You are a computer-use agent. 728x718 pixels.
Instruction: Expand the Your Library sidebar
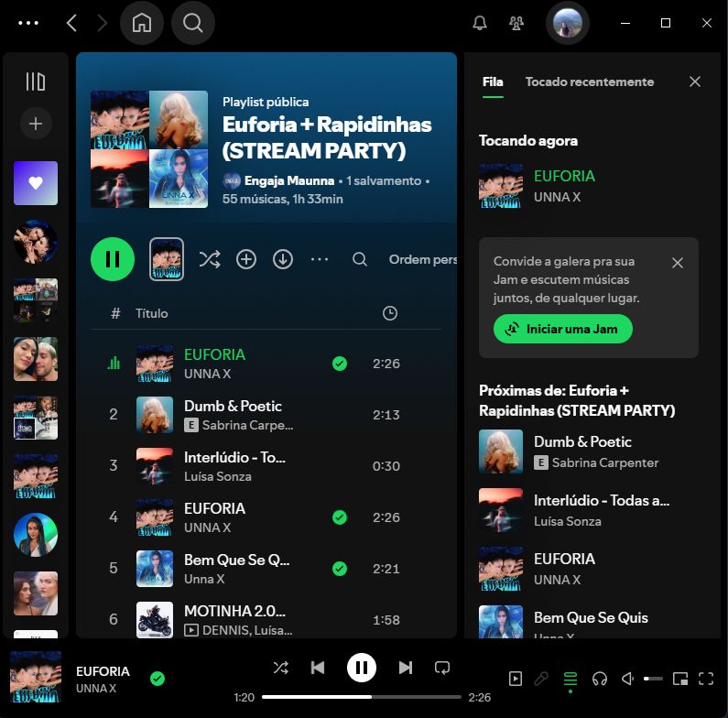[x=36, y=82]
